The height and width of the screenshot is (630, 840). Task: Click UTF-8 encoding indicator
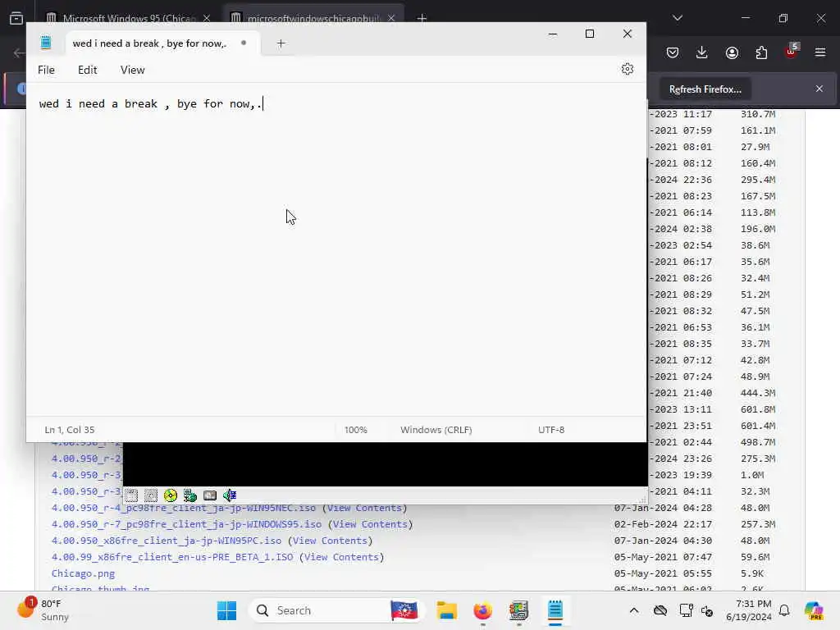coord(551,430)
